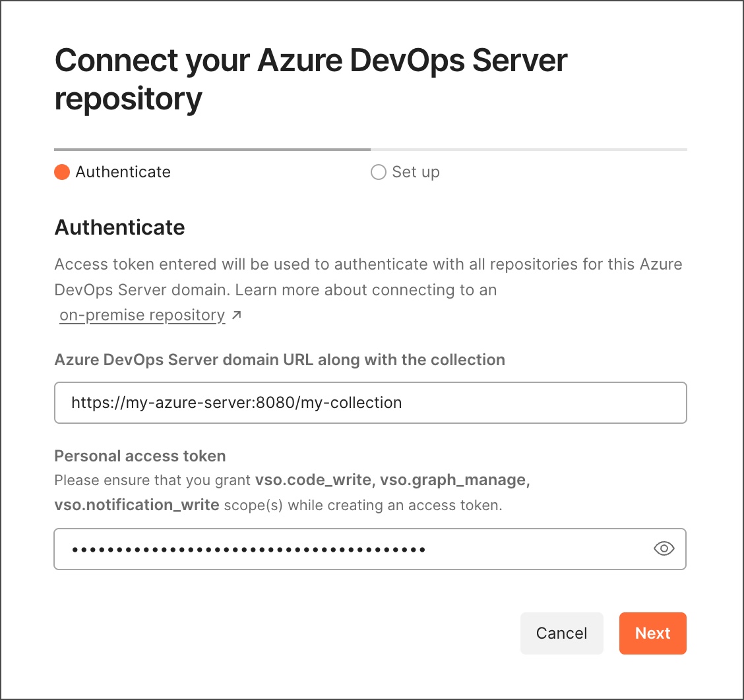
Task: Click the unfilled part of the progress bar
Action: [x=528, y=150]
